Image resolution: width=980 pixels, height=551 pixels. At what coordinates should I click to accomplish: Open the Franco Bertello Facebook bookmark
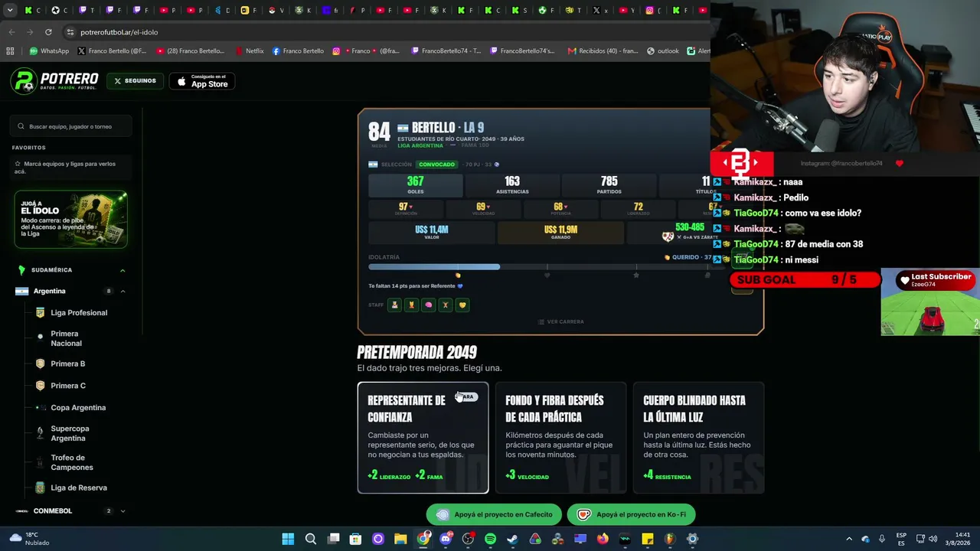coord(298,51)
